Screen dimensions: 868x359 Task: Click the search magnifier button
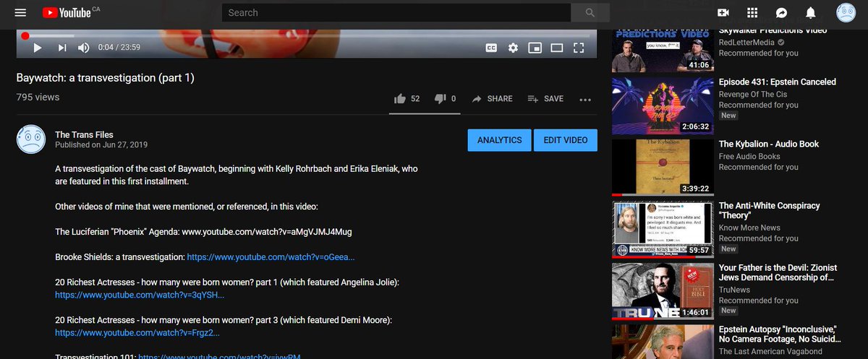[x=590, y=12]
